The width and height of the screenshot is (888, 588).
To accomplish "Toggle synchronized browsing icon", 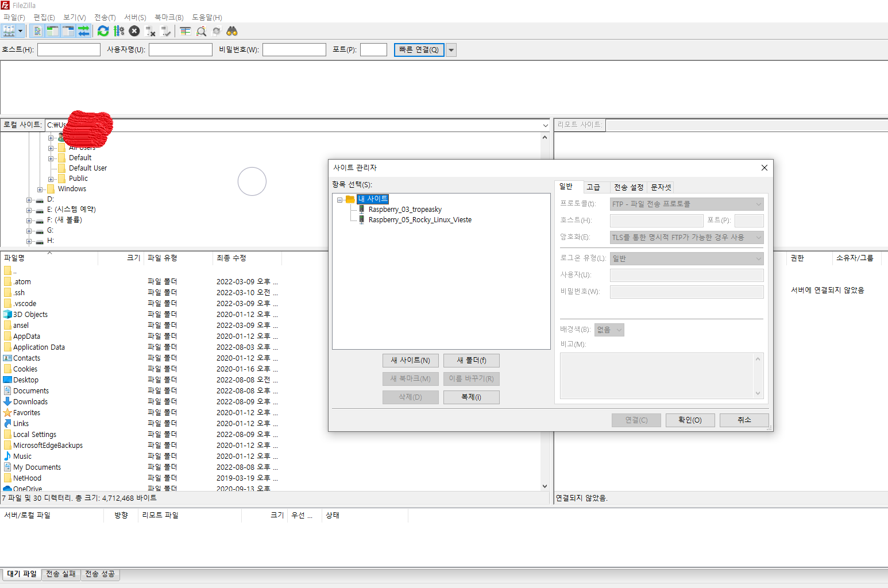I will (217, 31).
